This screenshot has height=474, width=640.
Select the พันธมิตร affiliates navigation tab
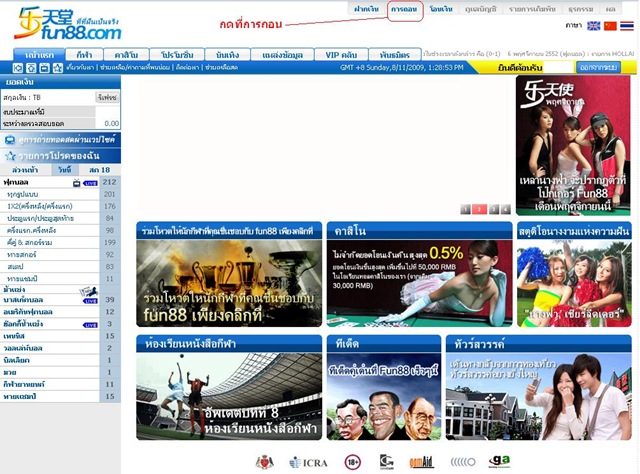pos(395,55)
